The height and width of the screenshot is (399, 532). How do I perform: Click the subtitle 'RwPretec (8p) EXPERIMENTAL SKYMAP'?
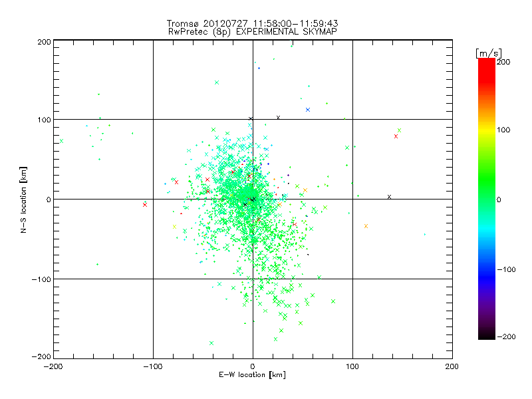(x=253, y=32)
